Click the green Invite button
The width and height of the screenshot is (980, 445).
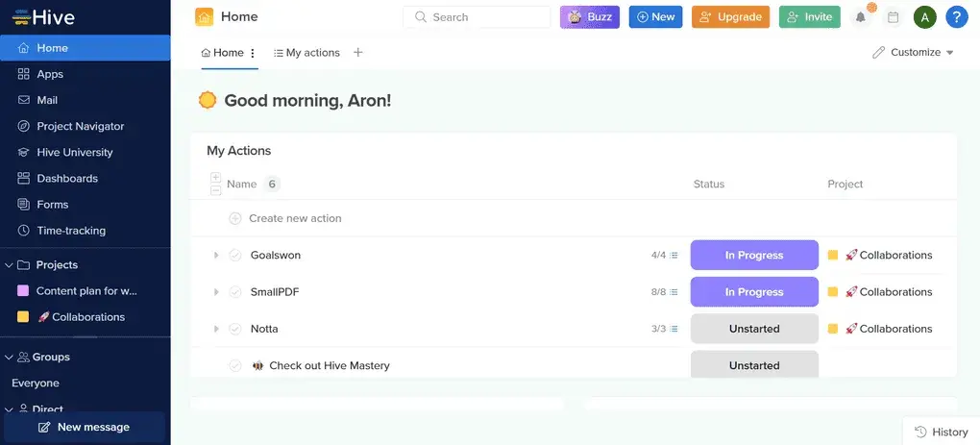click(809, 17)
